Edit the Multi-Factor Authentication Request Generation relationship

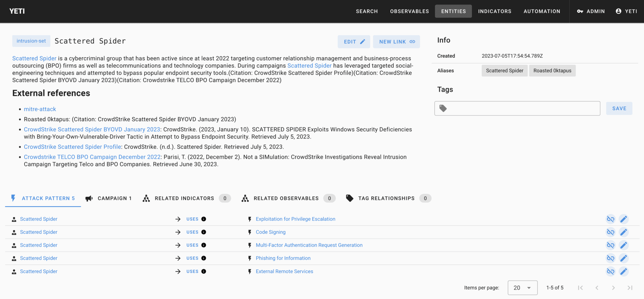coord(624,245)
